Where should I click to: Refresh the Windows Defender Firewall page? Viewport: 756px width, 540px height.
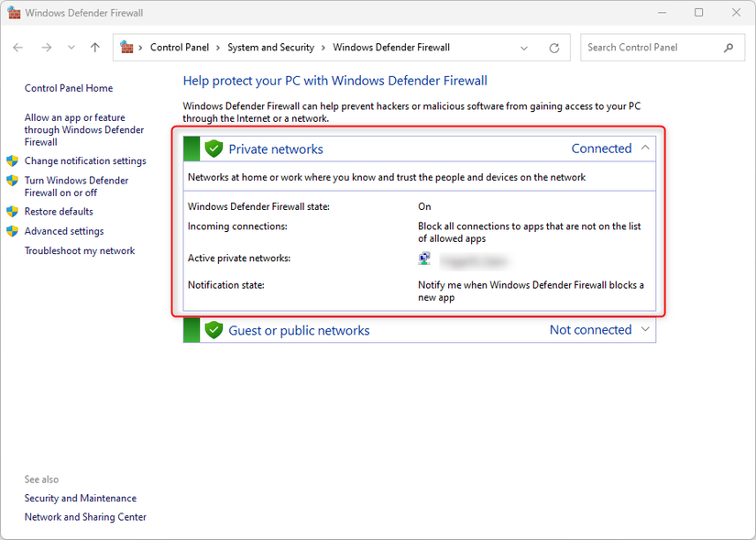point(554,48)
